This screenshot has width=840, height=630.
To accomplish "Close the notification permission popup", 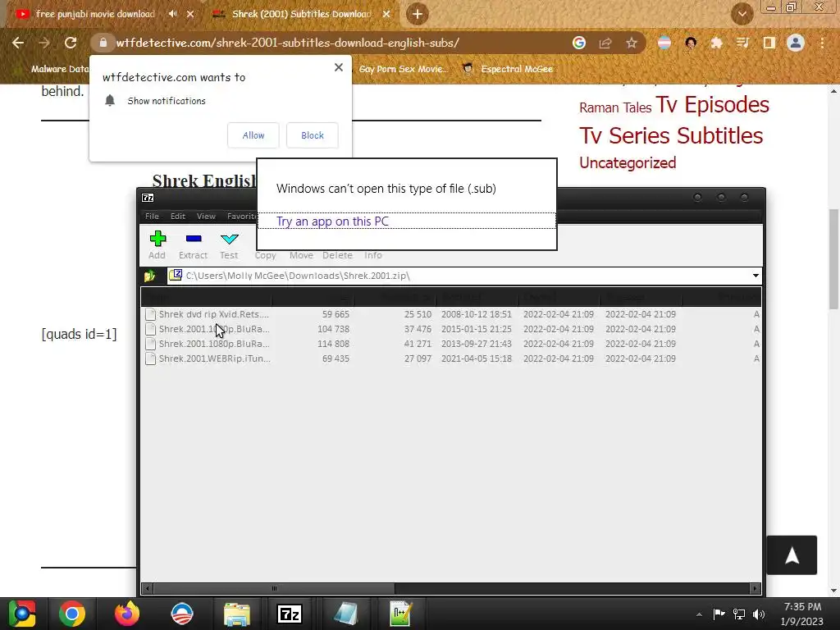I will coord(339,67).
